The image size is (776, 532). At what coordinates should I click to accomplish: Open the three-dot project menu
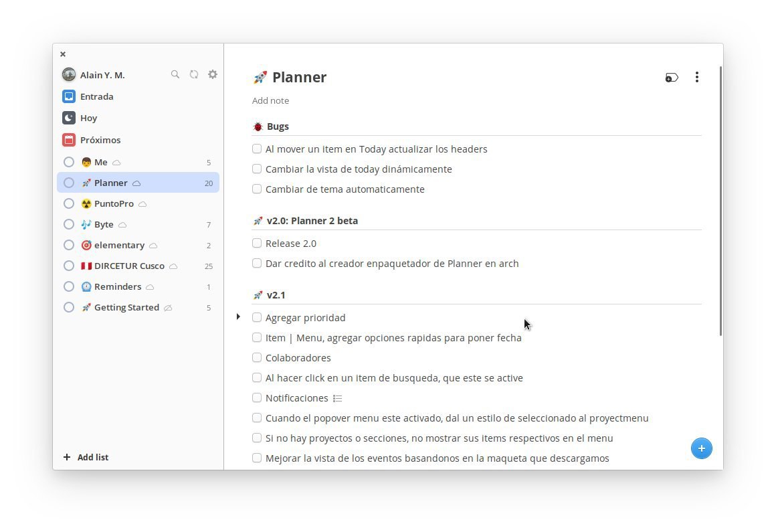point(697,77)
